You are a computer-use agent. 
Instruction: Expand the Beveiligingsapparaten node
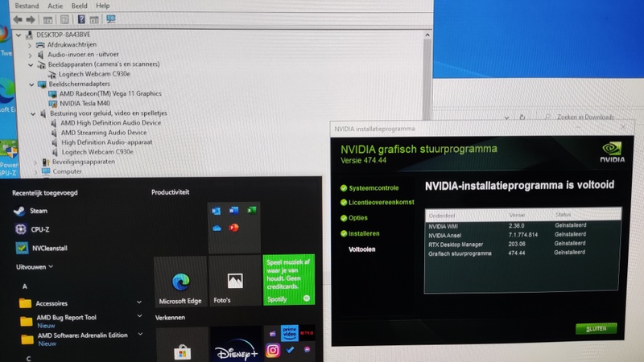35,162
